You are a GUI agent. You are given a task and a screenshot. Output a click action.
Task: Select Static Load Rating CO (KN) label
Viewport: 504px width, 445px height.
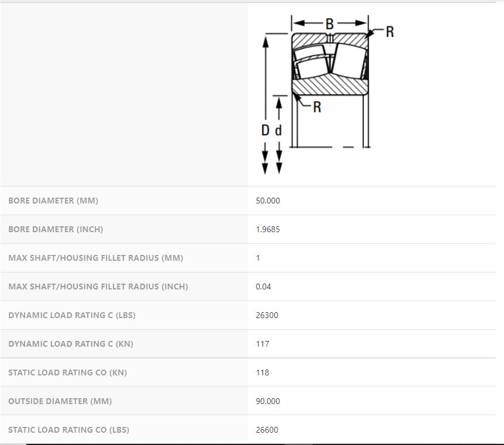coord(68,372)
